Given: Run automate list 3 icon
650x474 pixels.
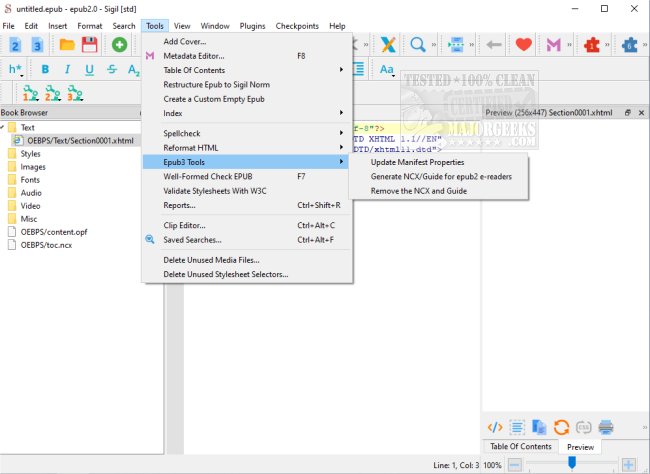Looking at the screenshot, I should [75, 93].
